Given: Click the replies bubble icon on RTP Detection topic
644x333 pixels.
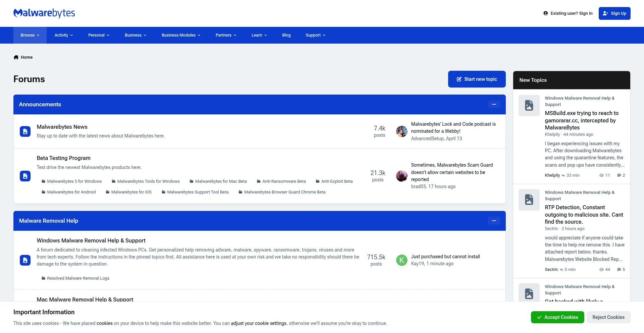Looking at the screenshot, I should 619,270.
